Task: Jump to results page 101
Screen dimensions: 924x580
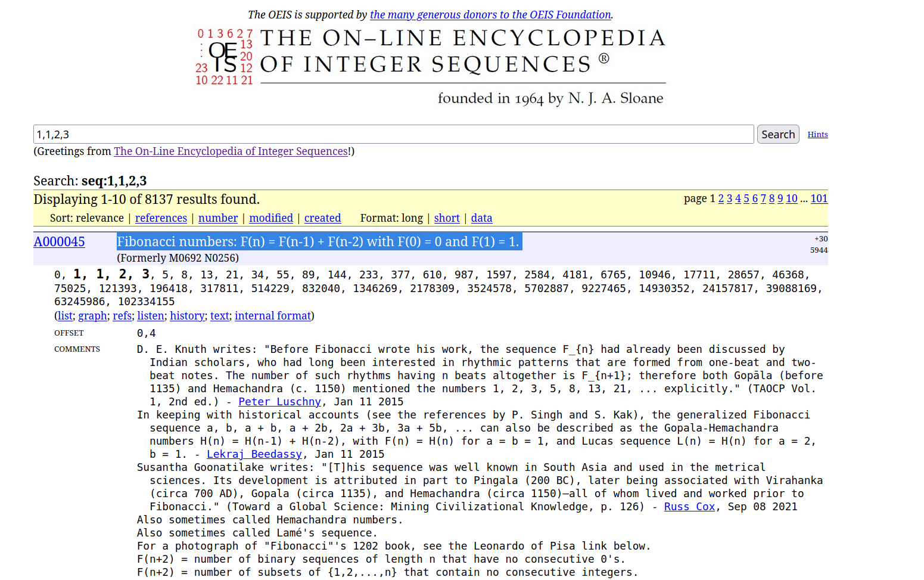Action: (x=819, y=198)
